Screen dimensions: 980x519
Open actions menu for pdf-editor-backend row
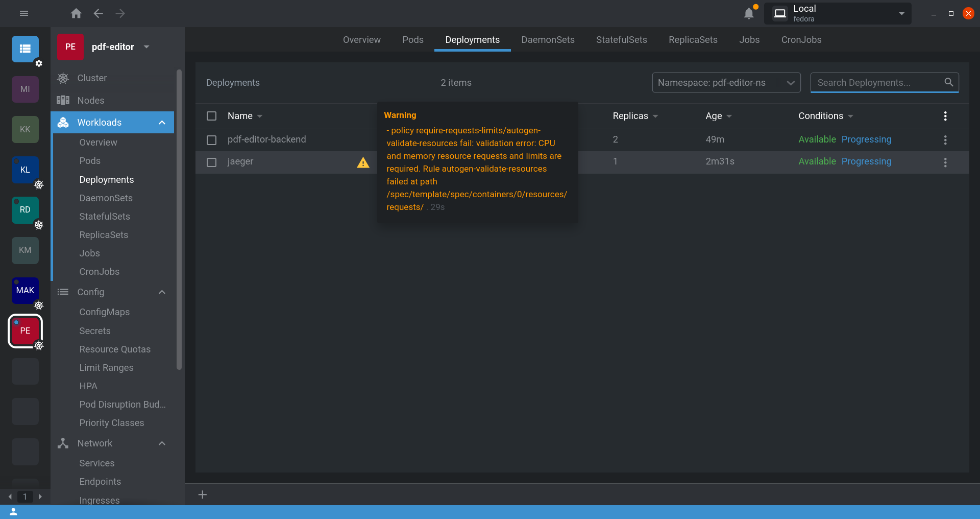click(x=945, y=140)
